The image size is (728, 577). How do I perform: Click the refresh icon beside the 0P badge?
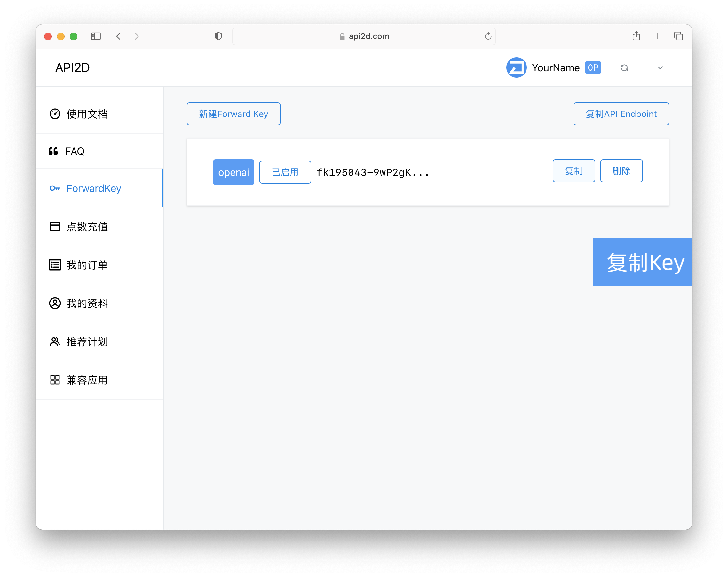point(624,68)
